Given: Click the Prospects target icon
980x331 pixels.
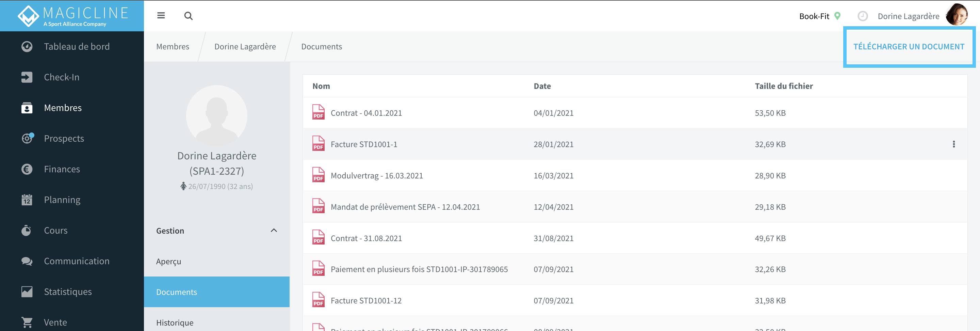Looking at the screenshot, I should tap(27, 138).
